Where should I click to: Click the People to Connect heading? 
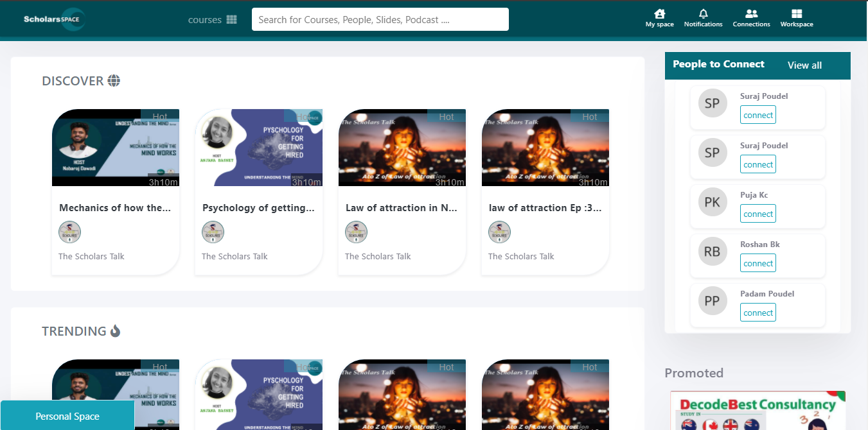point(718,64)
